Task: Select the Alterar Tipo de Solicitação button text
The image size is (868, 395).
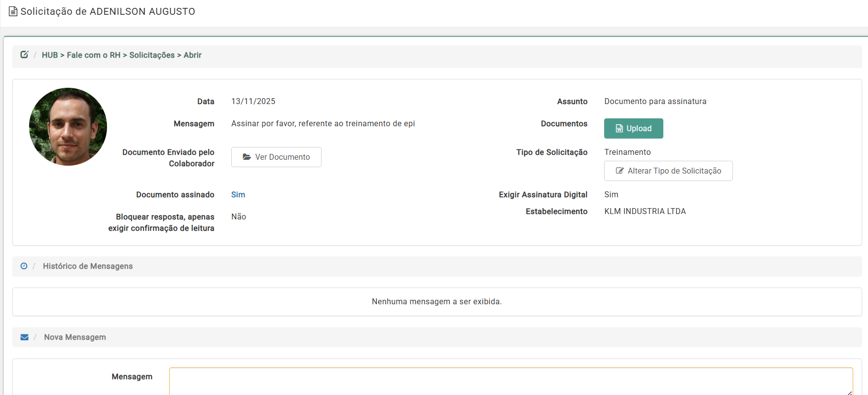Action: [674, 171]
